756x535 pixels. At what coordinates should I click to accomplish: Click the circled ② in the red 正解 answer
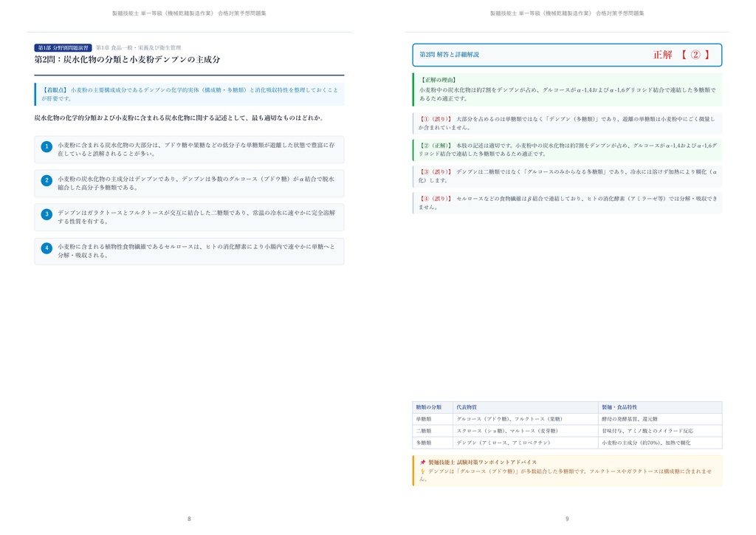click(695, 55)
